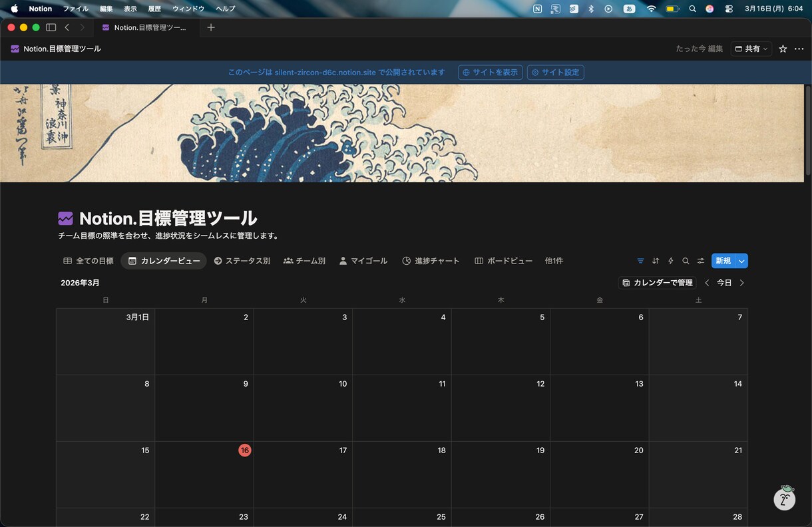This screenshot has height=527, width=812.
Task: Click the sort arrows icon
Action: (656, 261)
